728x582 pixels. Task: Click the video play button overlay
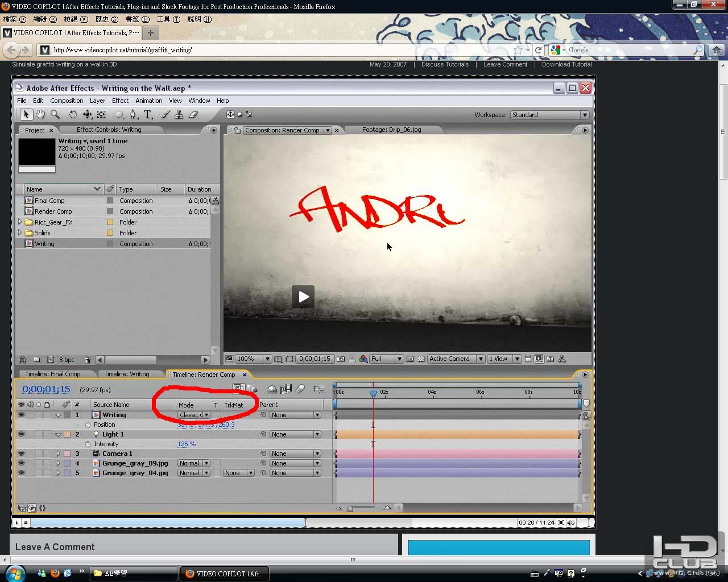click(x=303, y=296)
